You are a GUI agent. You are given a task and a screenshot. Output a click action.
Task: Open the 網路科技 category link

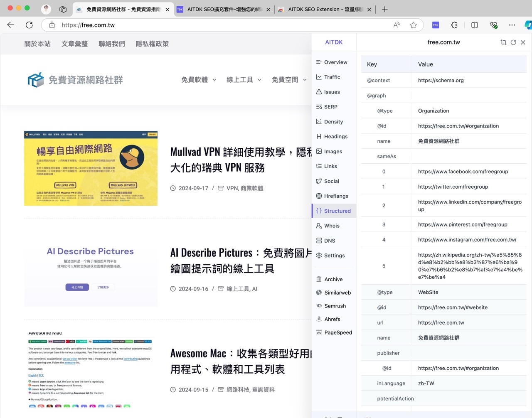pos(238,390)
